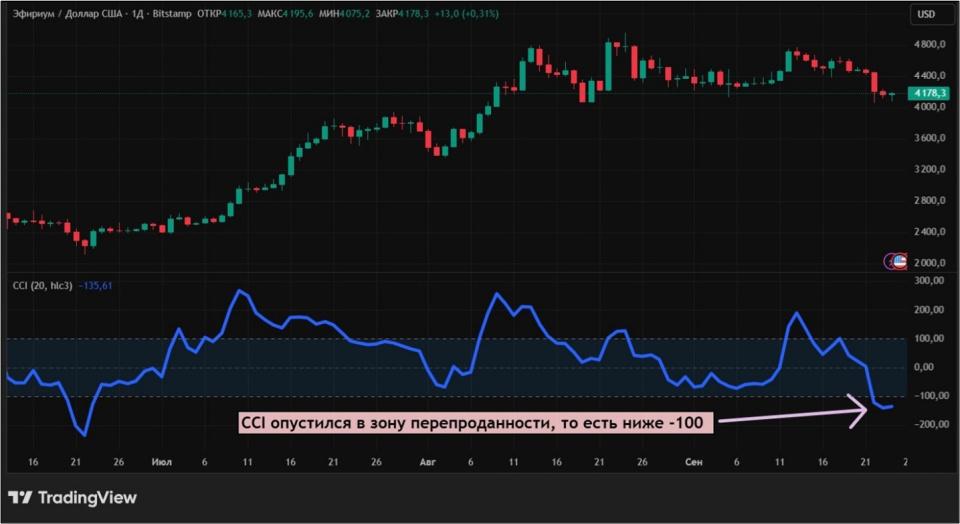Click the Июл month marker on time axis
This screenshot has height=524, width=960.
pyautogui.click(x=161, y=464)
